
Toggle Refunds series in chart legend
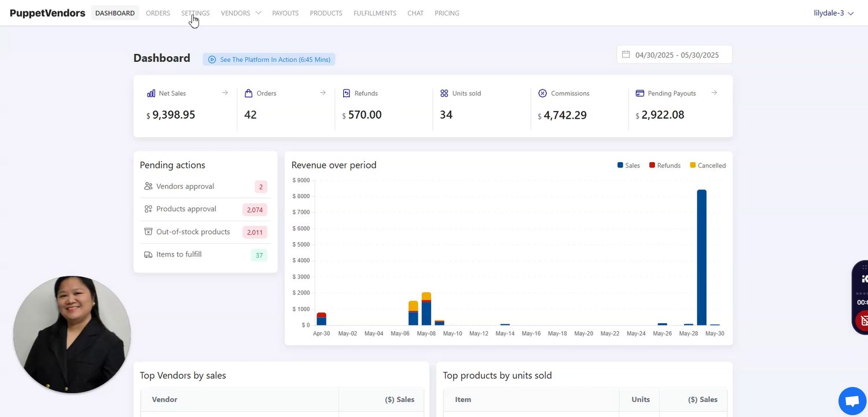click(x=664, y=166)
